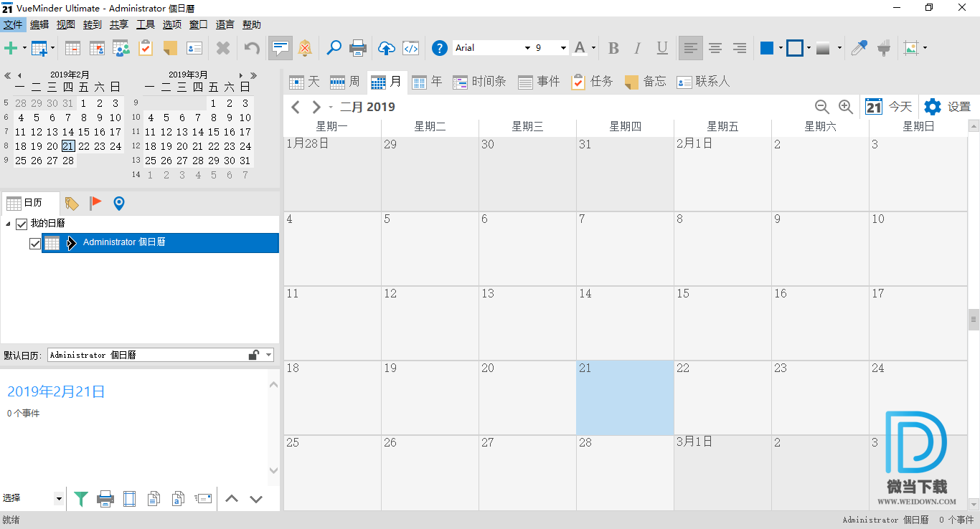Click the printer icon in main toolbar
The height and width of the screenshot is (529, 980).
[x=358, y=48]
